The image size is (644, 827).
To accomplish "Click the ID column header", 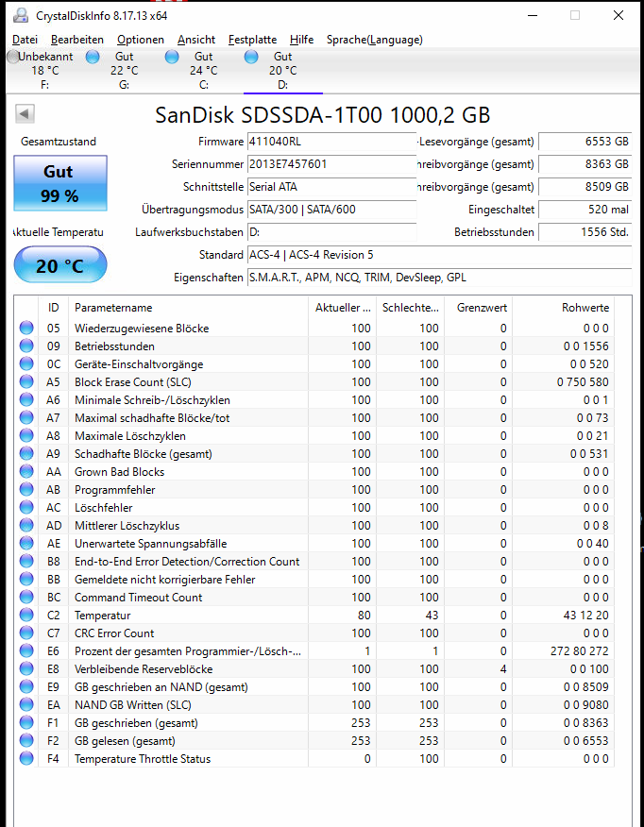I will pyautogui.click(x=53, y=308).
